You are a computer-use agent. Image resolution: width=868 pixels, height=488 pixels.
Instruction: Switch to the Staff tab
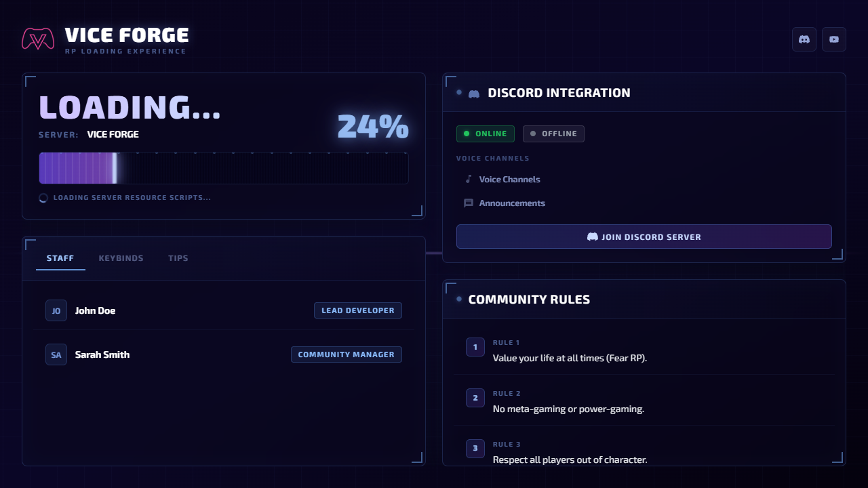click(x=60, y=258)
